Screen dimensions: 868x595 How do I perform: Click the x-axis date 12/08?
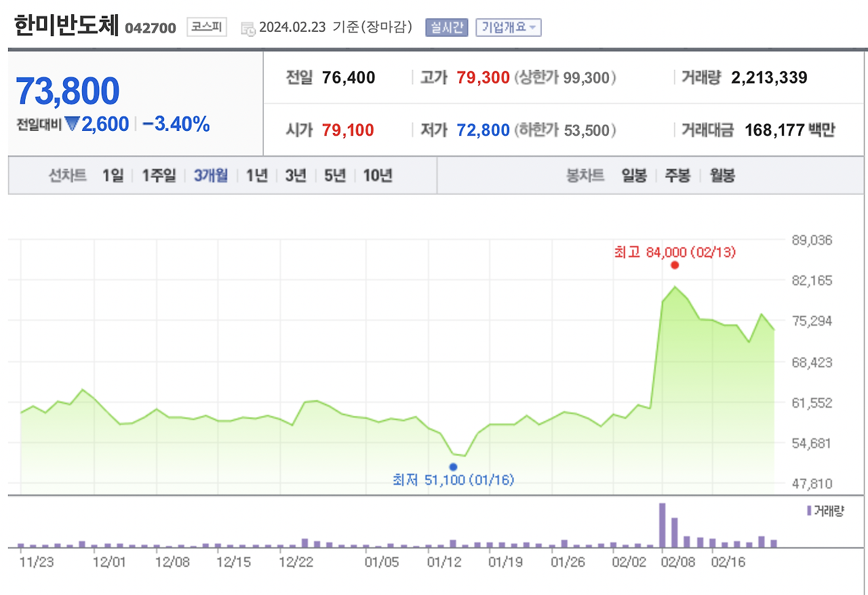(172, 562)
